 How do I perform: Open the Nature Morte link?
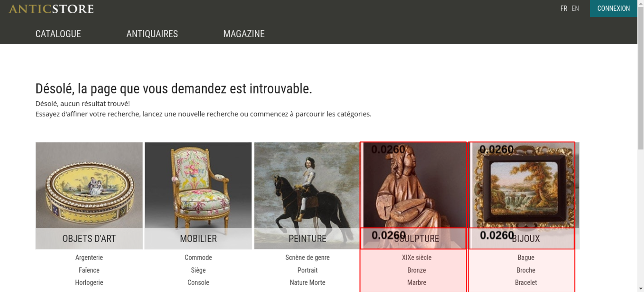308,283
